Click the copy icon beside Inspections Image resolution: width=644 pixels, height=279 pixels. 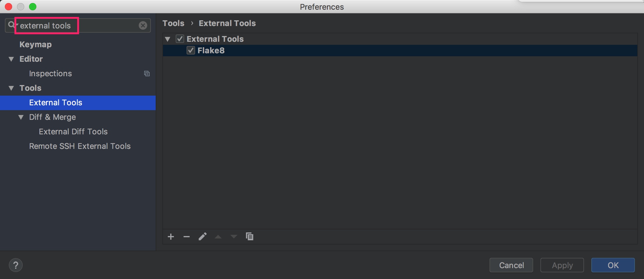147,74
